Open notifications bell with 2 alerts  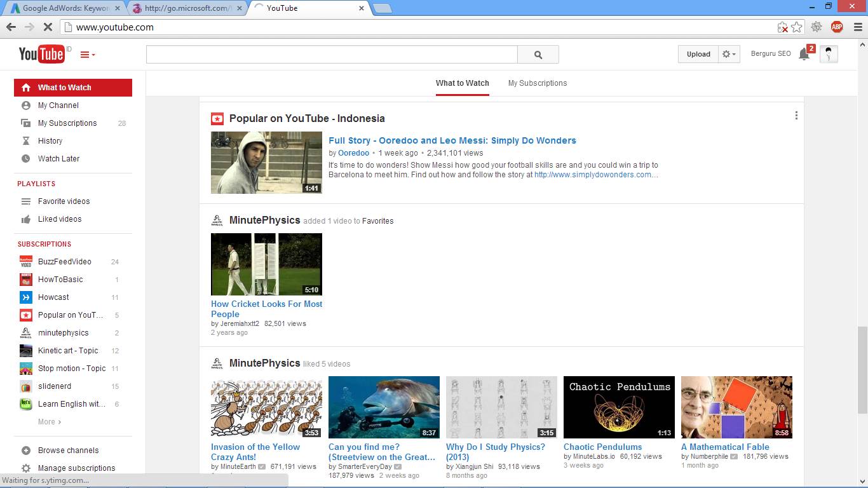tap(804, 54)
